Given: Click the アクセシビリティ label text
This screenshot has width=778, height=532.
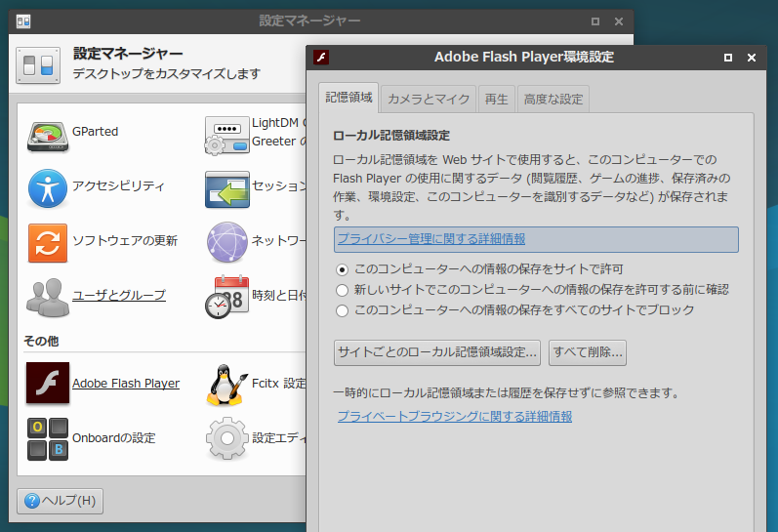Looking at the screenshot, I should pyautogui.click(x=118, y=186).
